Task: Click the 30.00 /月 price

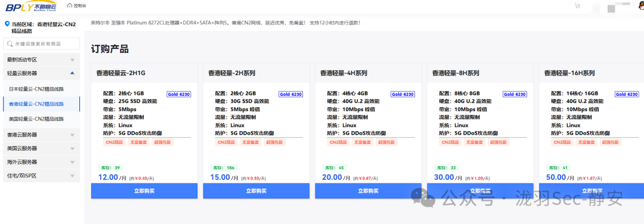Action: pyautogui.click(x=448, y=178)
